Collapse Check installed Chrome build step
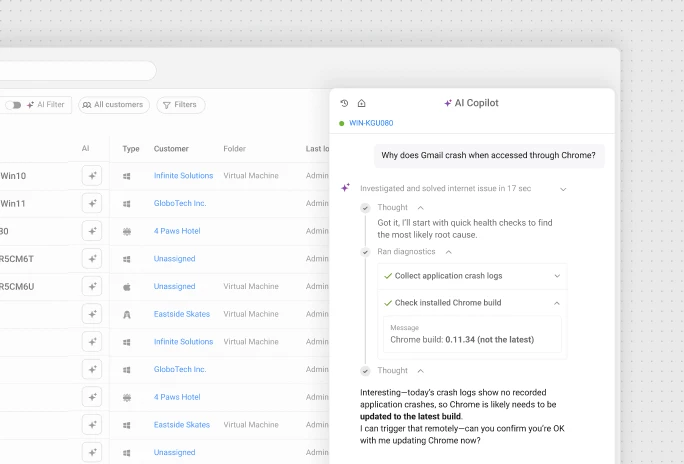Viewport: 684px width, 464px height. tap(557, 303)
